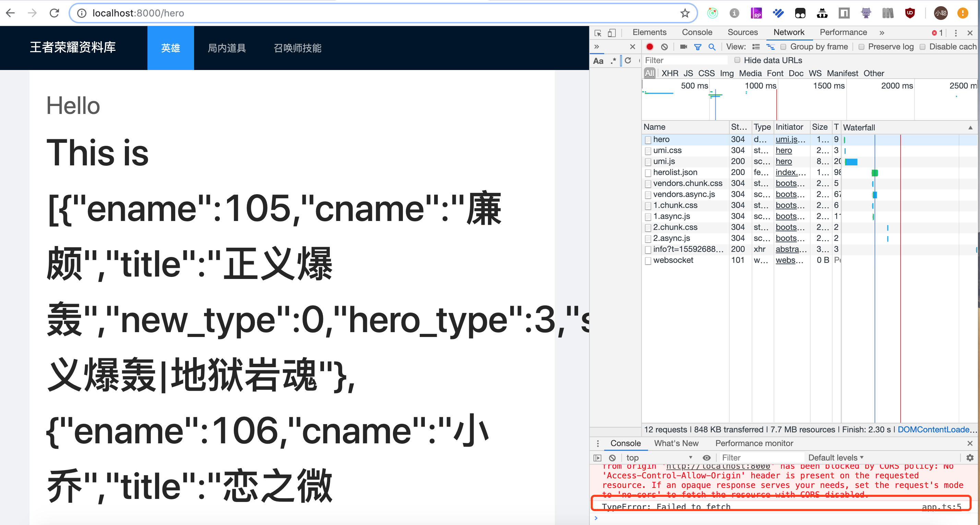Click the console Filter input field
Screen dimensions: 980x525
[762, 458]
